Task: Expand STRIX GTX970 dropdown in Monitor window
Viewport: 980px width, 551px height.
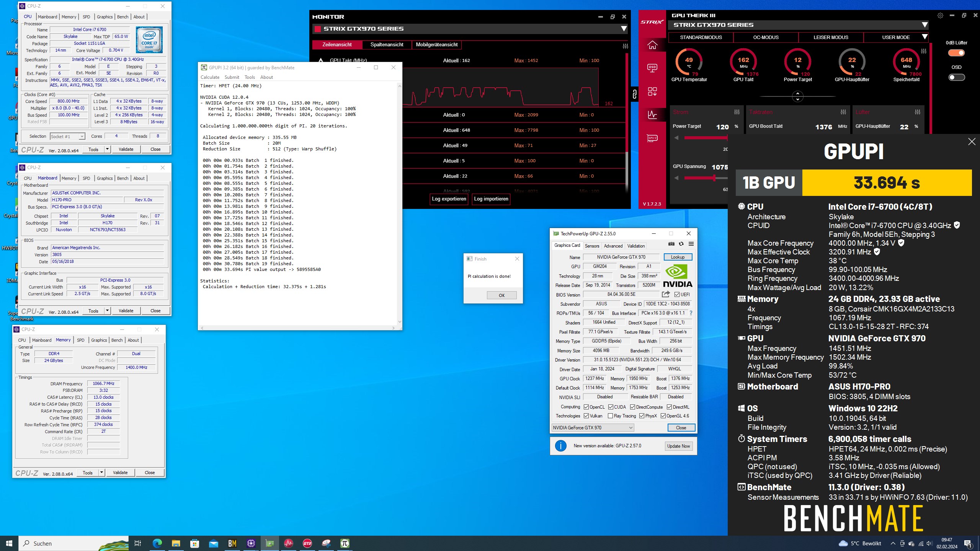Action: 624,29
